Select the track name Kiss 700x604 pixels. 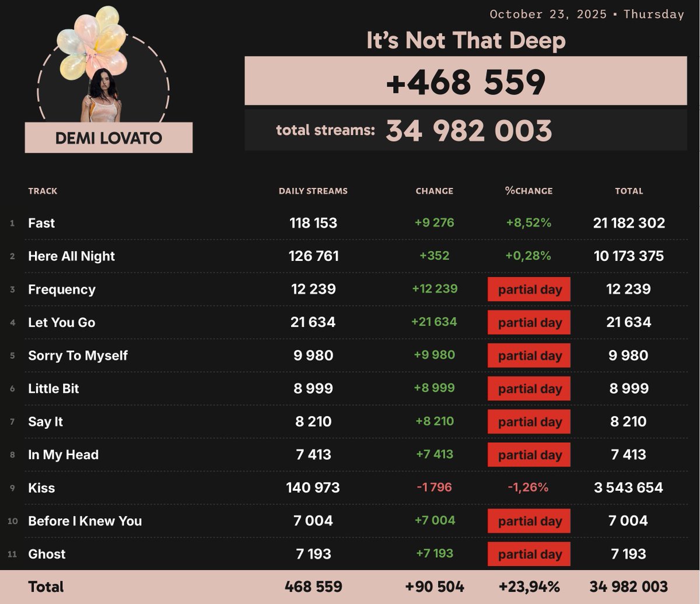[x=41, y=488]
